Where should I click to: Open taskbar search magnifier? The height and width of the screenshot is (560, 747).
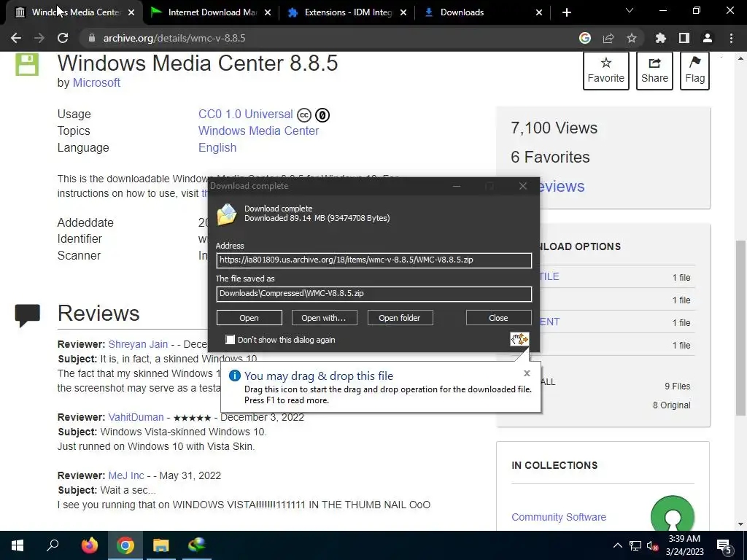53,545
